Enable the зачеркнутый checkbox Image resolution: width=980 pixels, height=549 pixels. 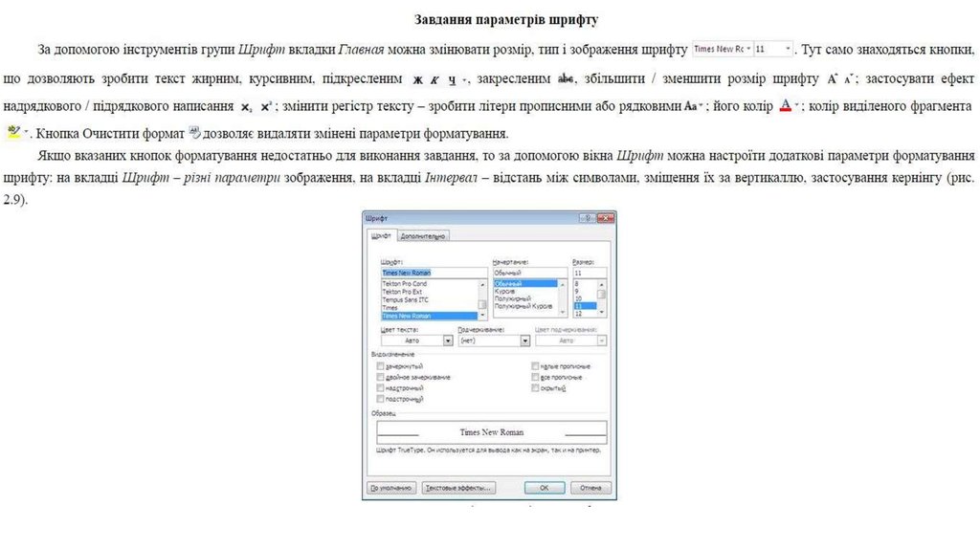click(381, 365)
